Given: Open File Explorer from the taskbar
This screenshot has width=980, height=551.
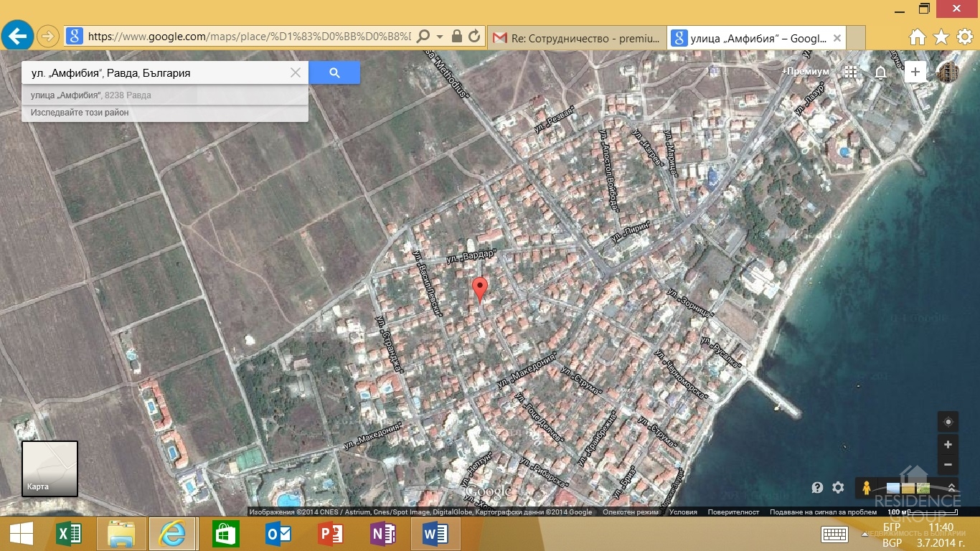Looking at the screenshot, I should [x=121, y=534].
